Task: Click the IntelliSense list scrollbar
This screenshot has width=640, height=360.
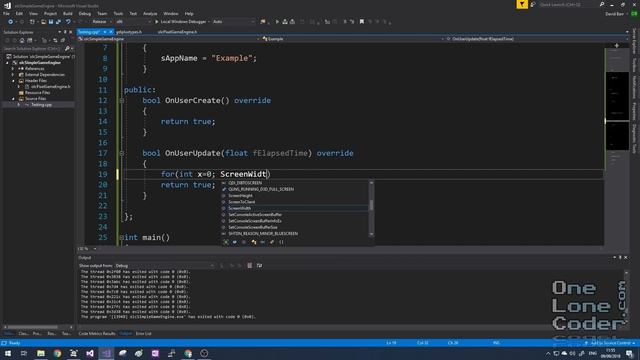Action: click(371, 208)
